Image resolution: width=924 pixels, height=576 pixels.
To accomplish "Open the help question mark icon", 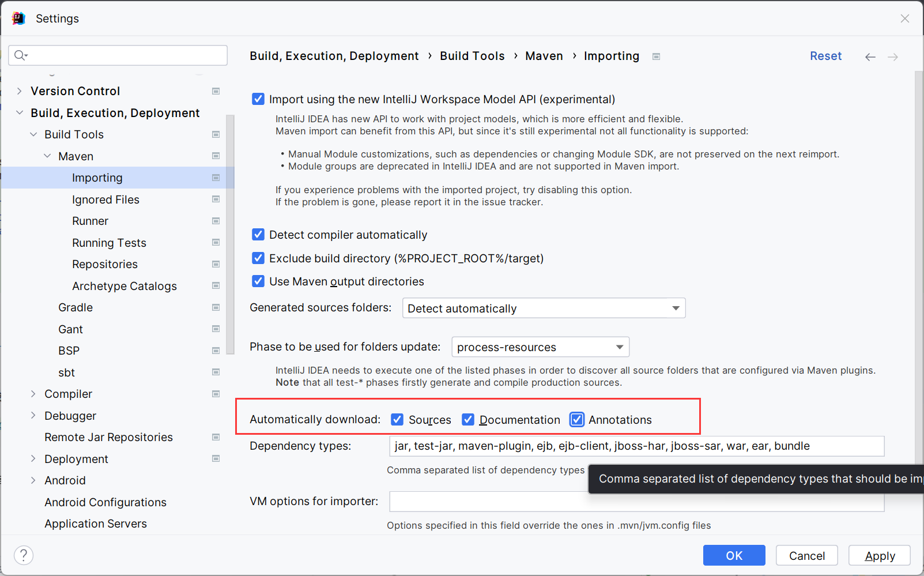I will tap(24, 555).
